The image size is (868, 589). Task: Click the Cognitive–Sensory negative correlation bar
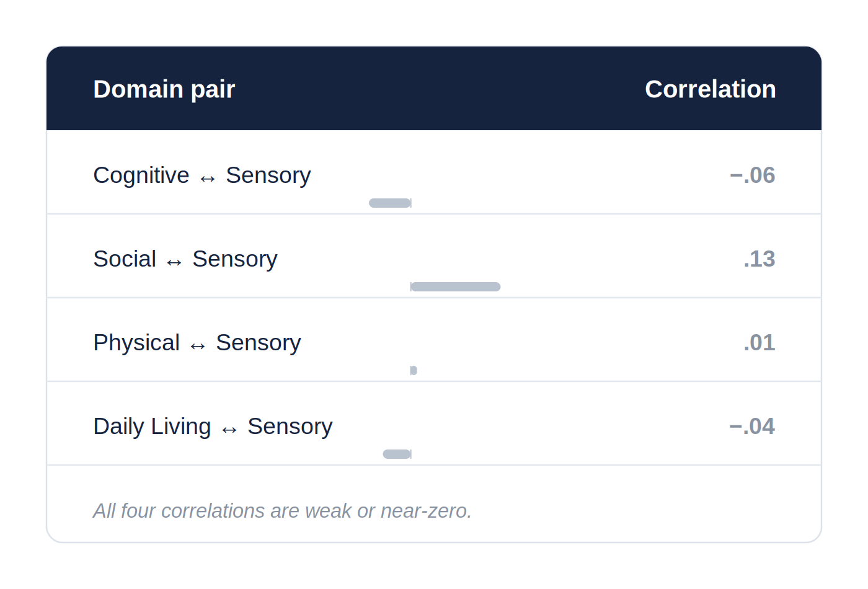click(x=390, y=203)
